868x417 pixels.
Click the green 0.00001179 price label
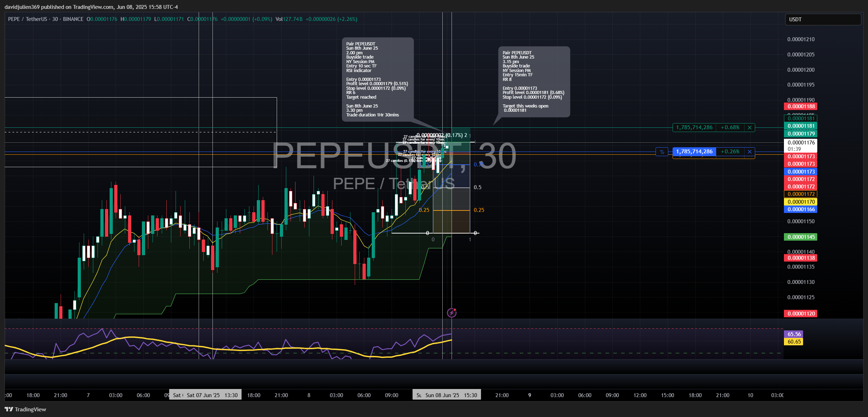click(801, 134)
